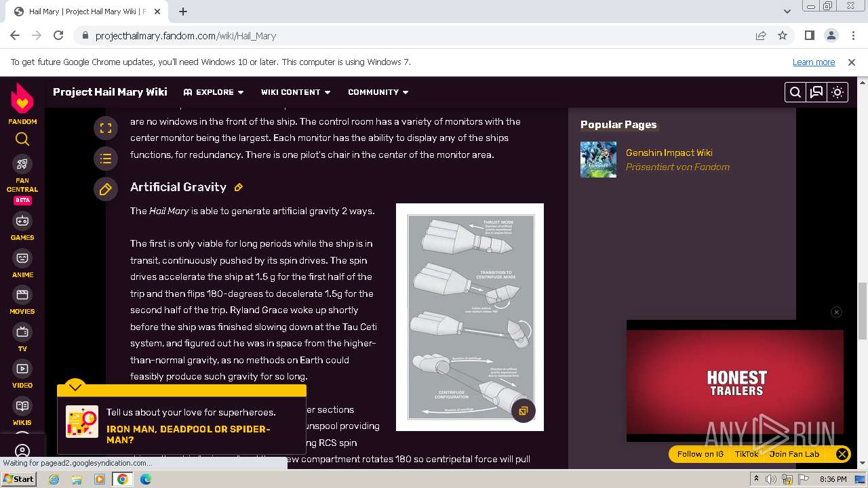
Task: Go to Games section
Action: coord(22,226)
